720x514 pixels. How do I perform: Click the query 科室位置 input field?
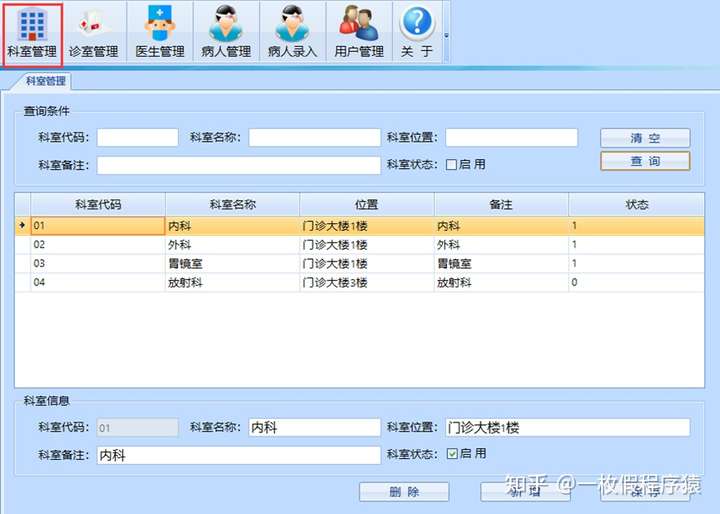click(512, 137)
